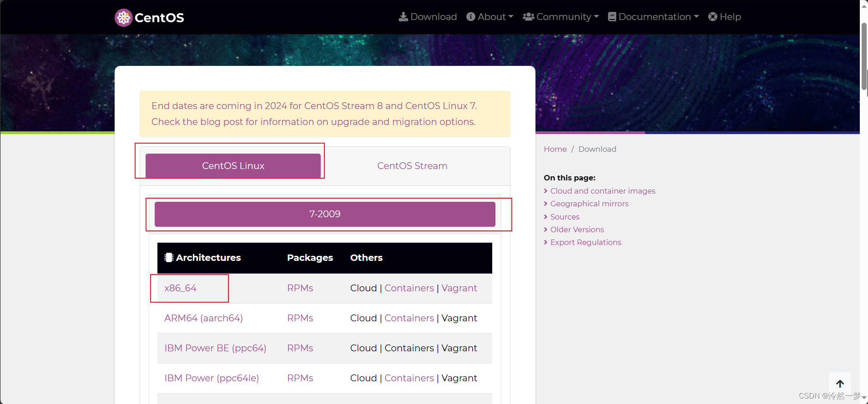Jump to Older Versions section
The width and height of the screenshot is (868, 404).
pos(577,229)
